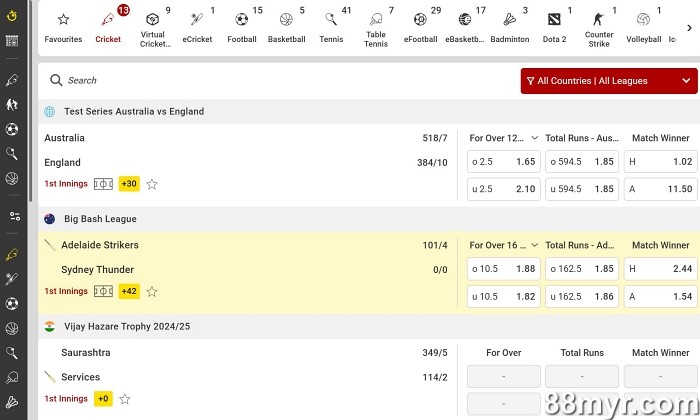Screen dimensions: 700x420
Task: Click the yellow stopwatch icon in sidebar
Action: tap(12, 16)
